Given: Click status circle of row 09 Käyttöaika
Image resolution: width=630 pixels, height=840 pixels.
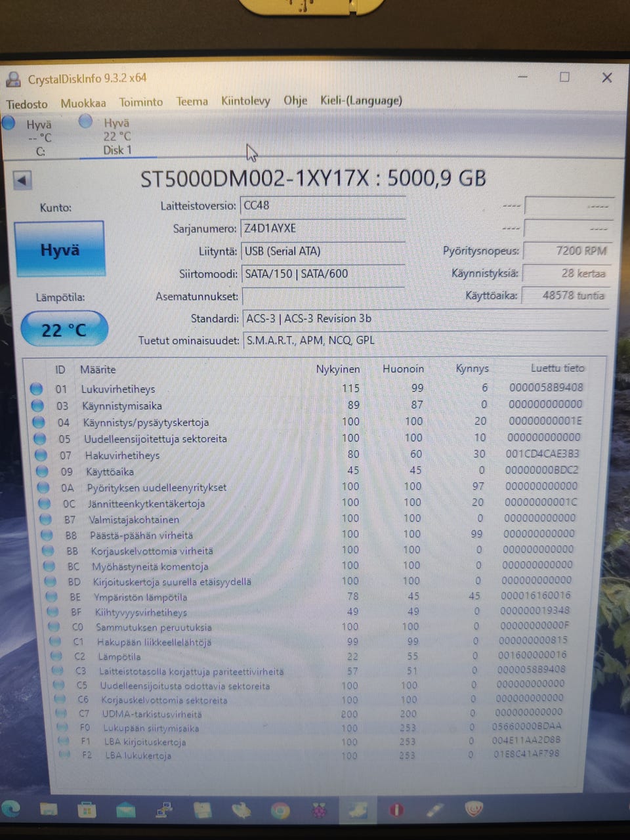Looking at the screenshot, I should click(43, 471).
